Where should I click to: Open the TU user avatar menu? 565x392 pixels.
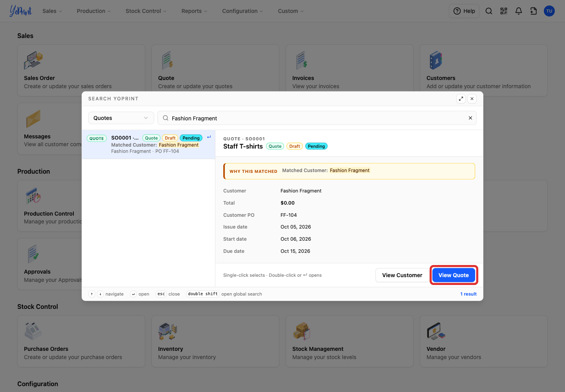point(549,11)
